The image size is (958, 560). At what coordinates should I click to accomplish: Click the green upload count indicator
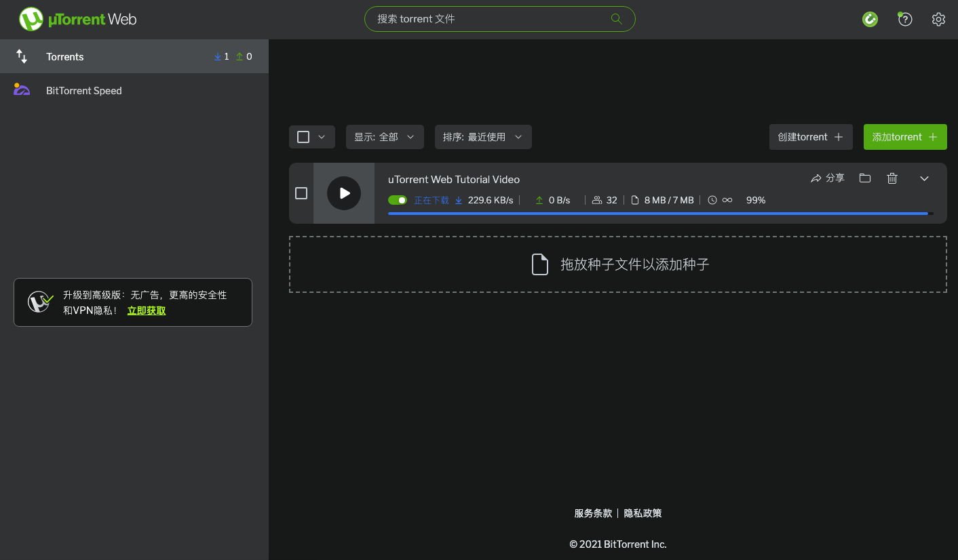click(x=244, y=56)
